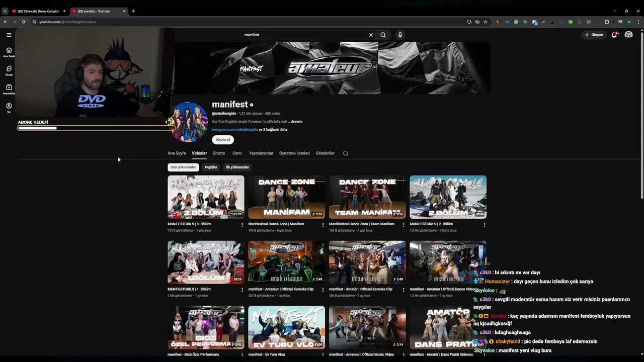
Task: Open the Chrome extensions puzzle icon
Action: [607, 22]
